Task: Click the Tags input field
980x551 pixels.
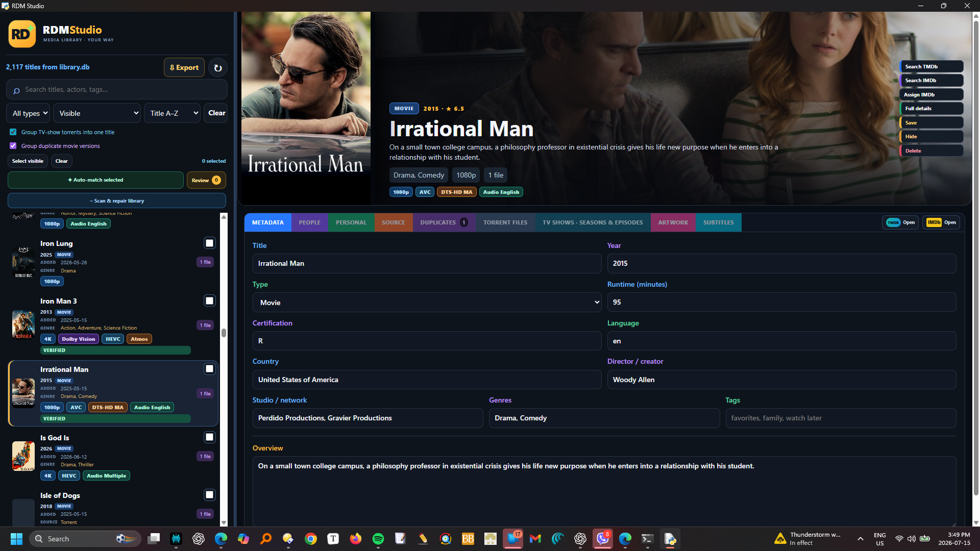Action: click(x=841, y=418)
